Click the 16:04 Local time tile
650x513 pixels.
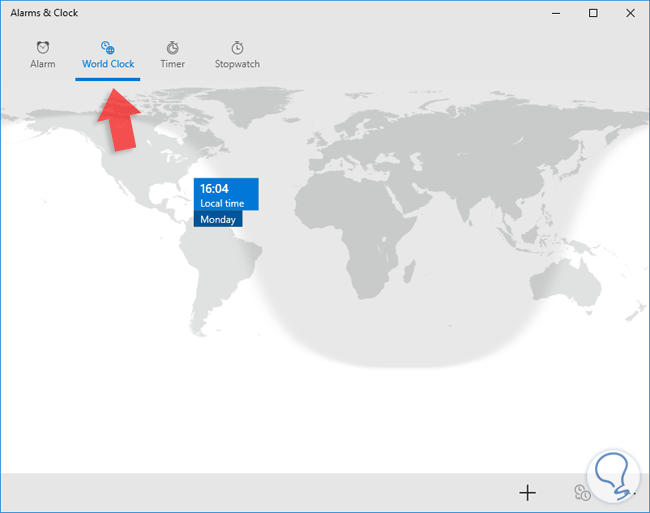coord(226,194)
